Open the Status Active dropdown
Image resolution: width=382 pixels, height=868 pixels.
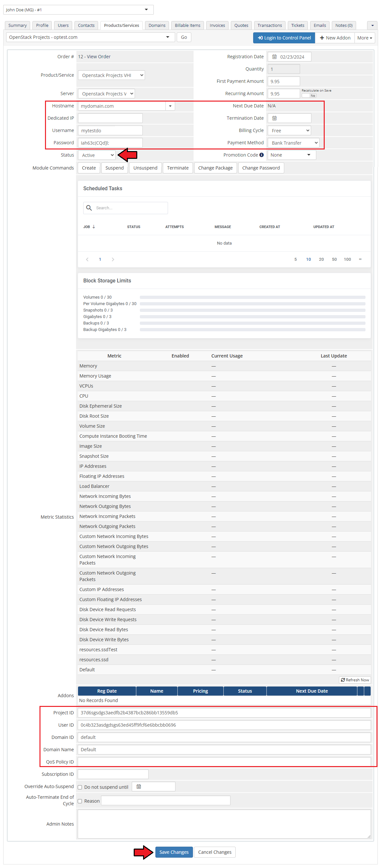[97, 155]
